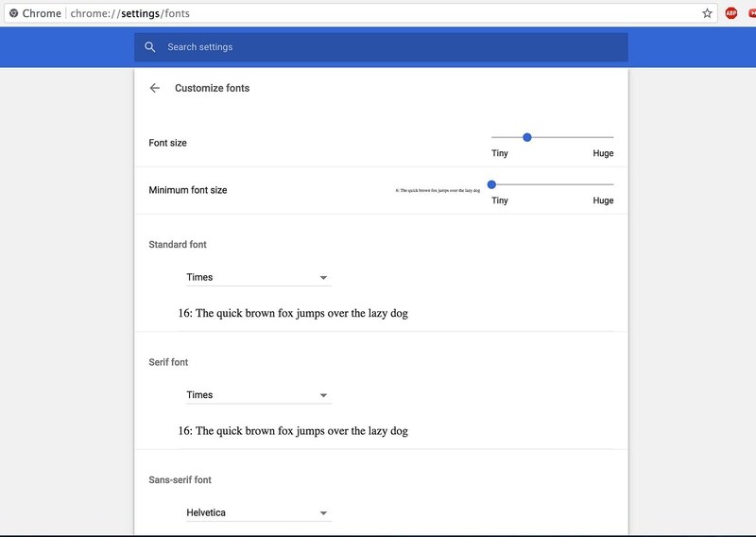Click the Minimum font size slider handle
The image size is (756, 537).
[491, 184]
